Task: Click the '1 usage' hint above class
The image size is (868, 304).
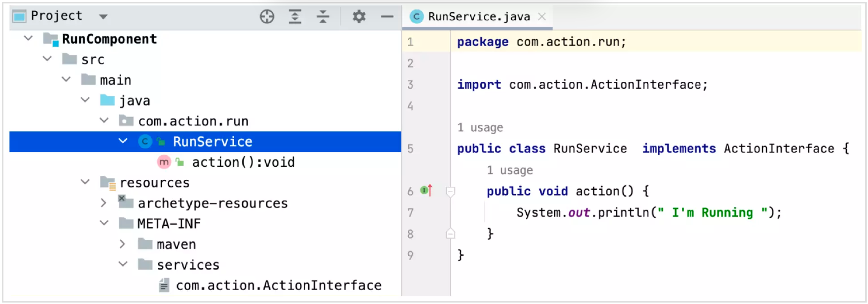Action: (480, 128)
